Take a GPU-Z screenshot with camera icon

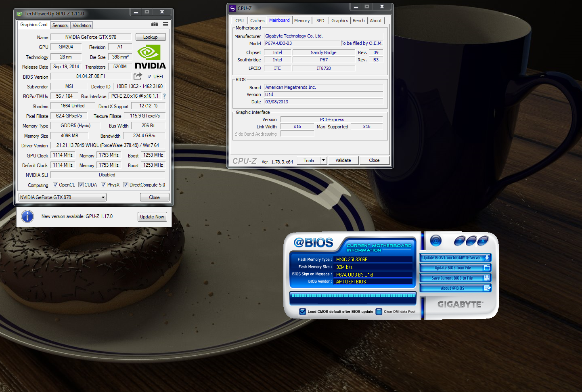point(155,24)
